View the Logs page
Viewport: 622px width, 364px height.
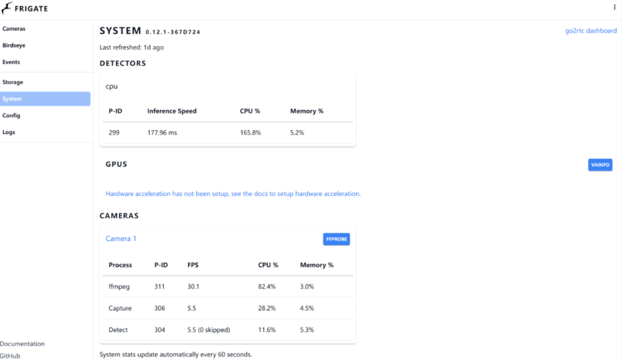pyautogui.click(x=9, y=132)
